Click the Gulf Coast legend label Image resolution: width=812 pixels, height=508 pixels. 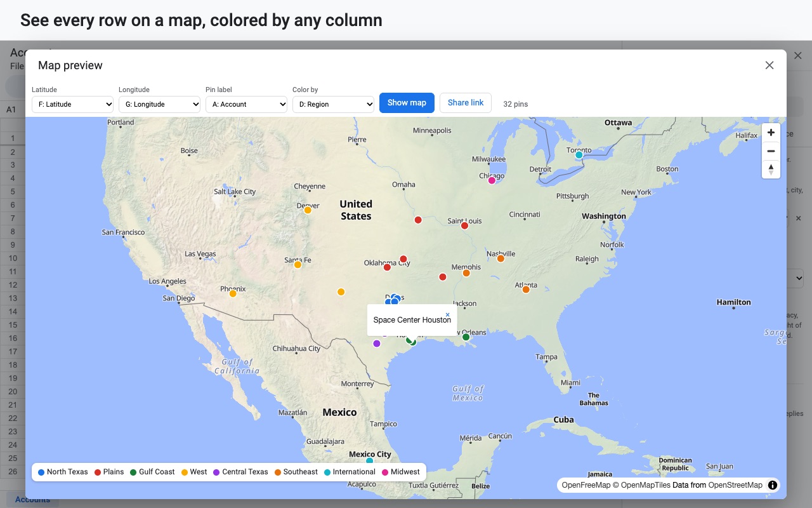click(x=157, y=472)
